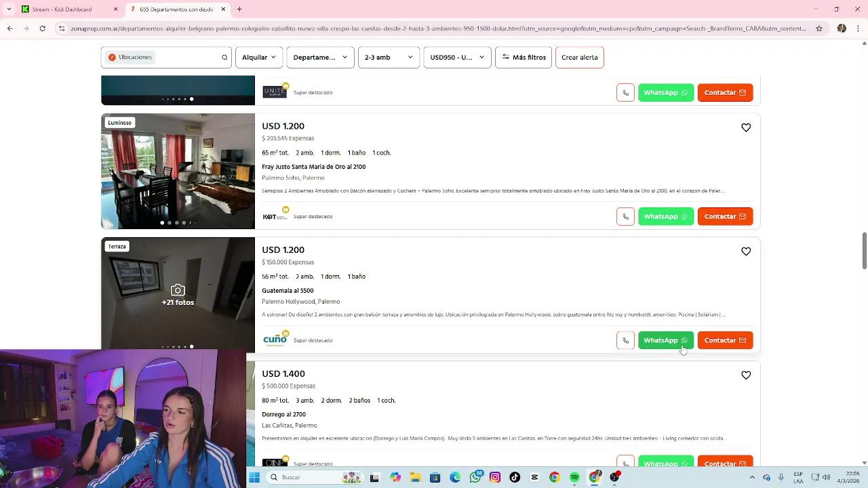Launch Microsoft Edge from the taskbar
Viewport: 868px width, 488px height.
(x=455, y=477)
